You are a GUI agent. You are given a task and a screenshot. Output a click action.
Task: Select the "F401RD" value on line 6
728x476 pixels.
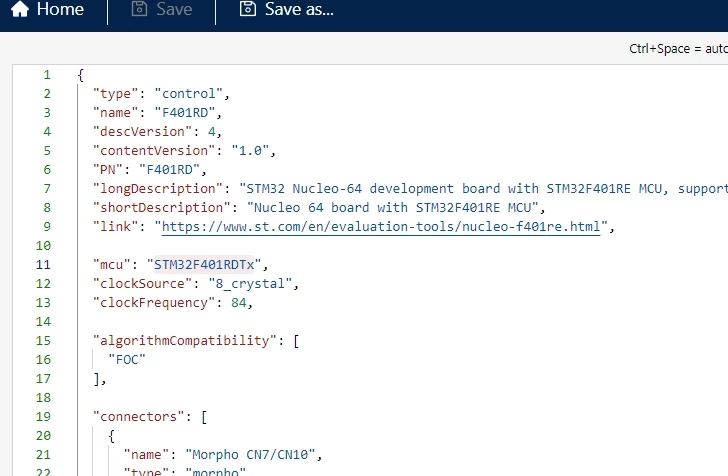pyautogui.click(x=169, y=170)
